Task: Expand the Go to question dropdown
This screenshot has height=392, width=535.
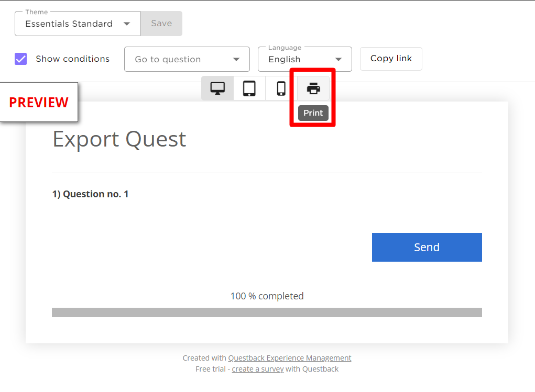Action: point(187,59)
